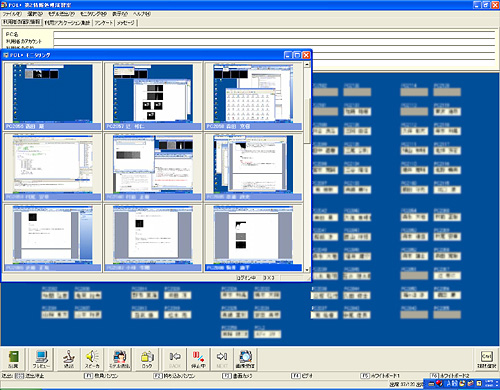
Task: Click the monitoring window scrollbar down arrow
Action: point(307,269)
